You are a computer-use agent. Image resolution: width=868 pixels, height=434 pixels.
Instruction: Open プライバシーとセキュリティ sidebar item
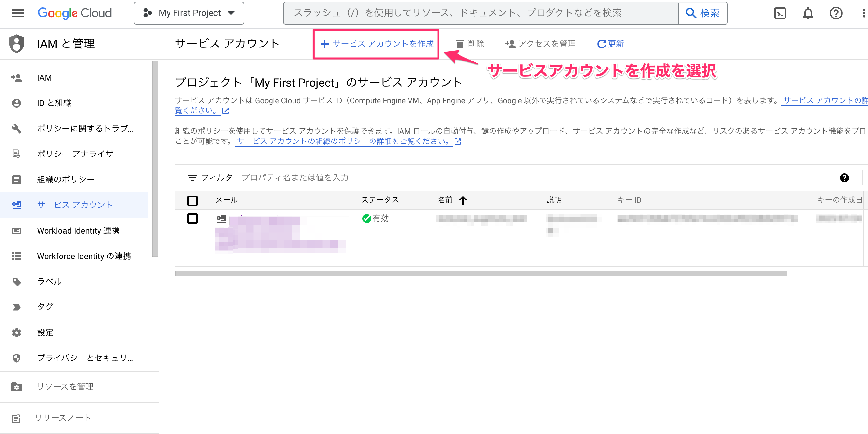click(74, 358)
